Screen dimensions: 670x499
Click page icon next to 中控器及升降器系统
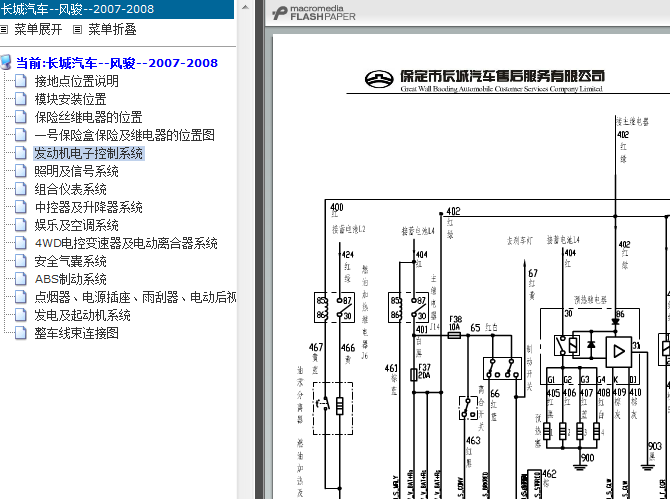pos(21,206)
